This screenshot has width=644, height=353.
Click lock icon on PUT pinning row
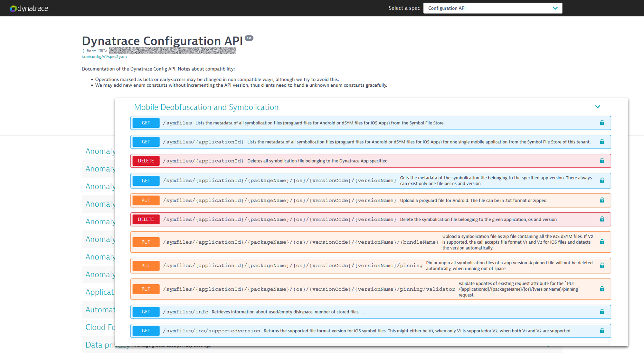coord(602,265)
